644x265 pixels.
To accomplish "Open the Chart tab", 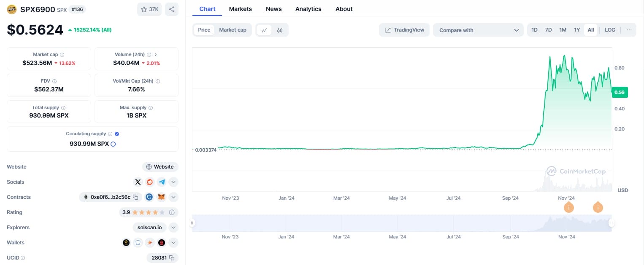I will click(x=207, y=9).
